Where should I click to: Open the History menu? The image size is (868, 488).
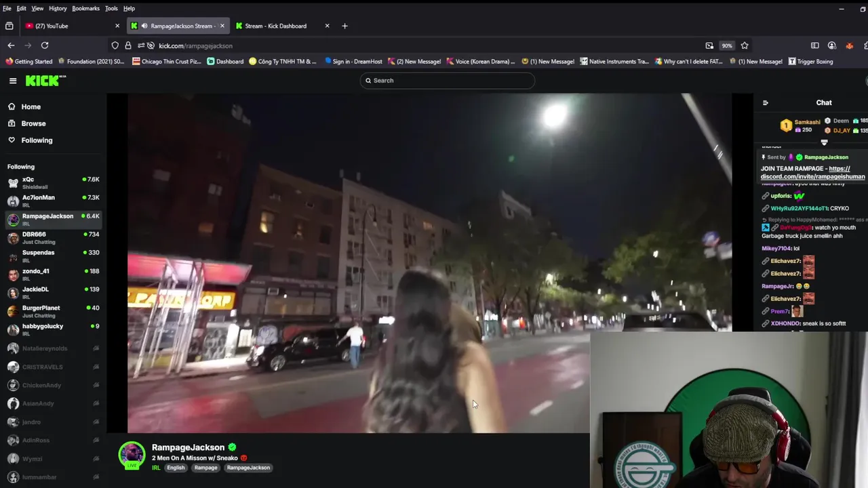coord(58,8)
